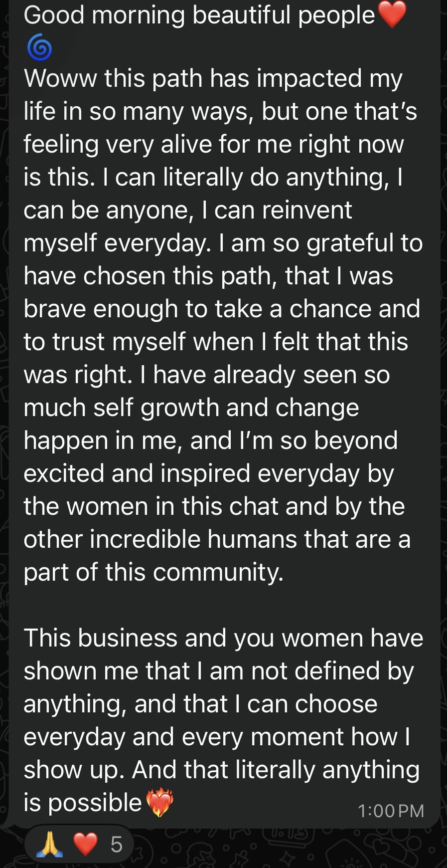Open the reaction count showing 5
447x868 pixels.
[116, 845]
